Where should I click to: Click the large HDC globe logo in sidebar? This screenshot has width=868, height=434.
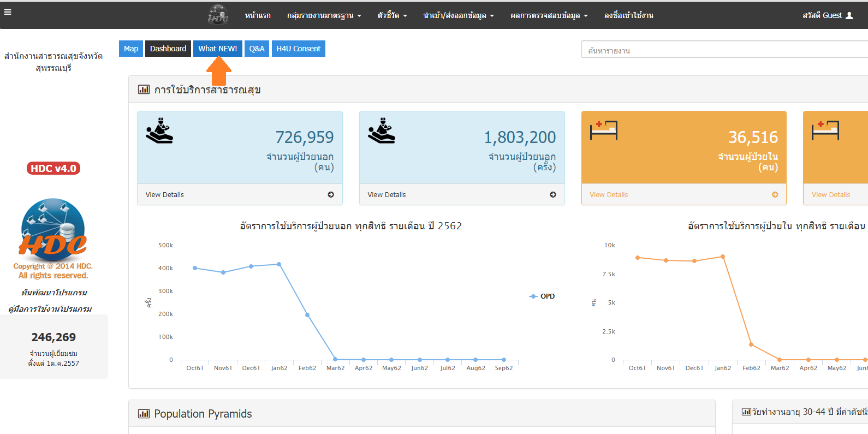53,229
